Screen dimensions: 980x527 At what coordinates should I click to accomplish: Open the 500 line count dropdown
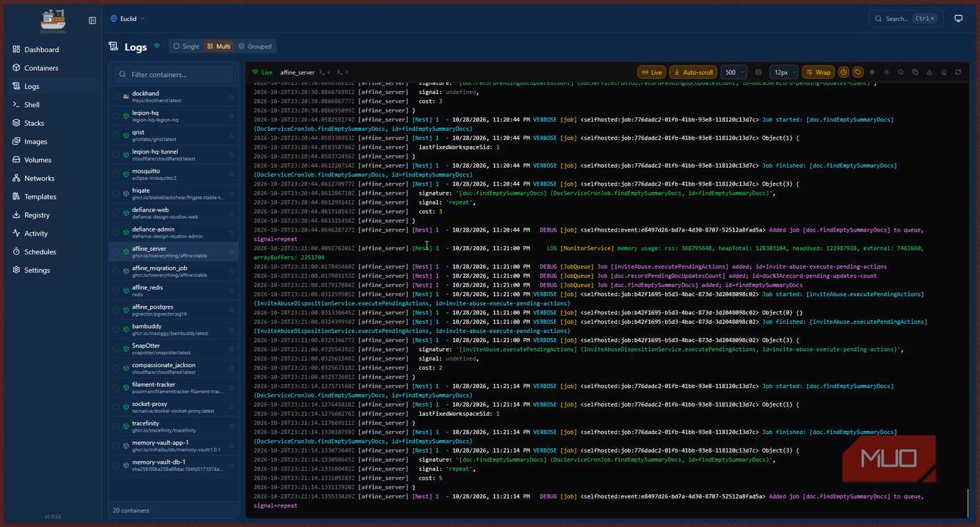click(x=734, y=72)
